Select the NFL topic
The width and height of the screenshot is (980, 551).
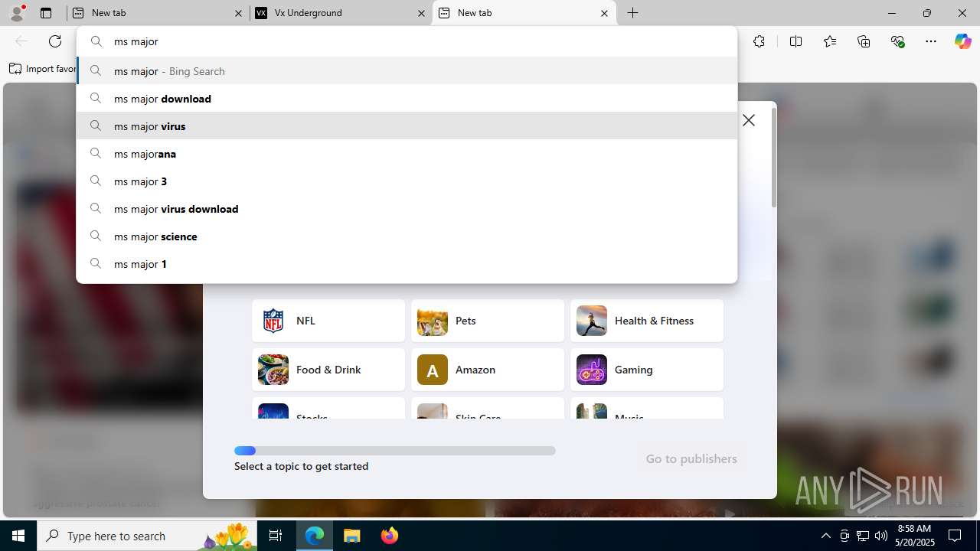328,321
